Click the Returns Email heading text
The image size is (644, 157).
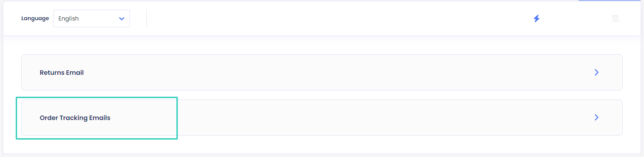[61, 72]
